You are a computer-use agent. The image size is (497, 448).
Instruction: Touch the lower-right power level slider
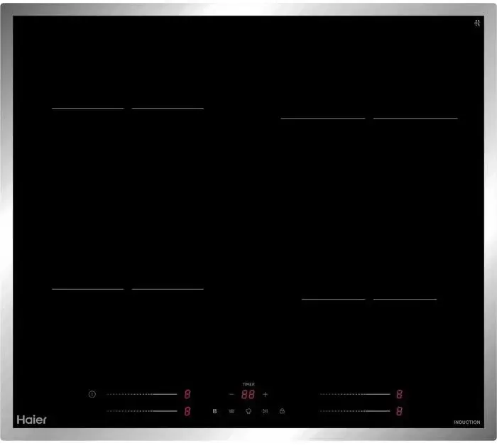click(x=355, y=411)
